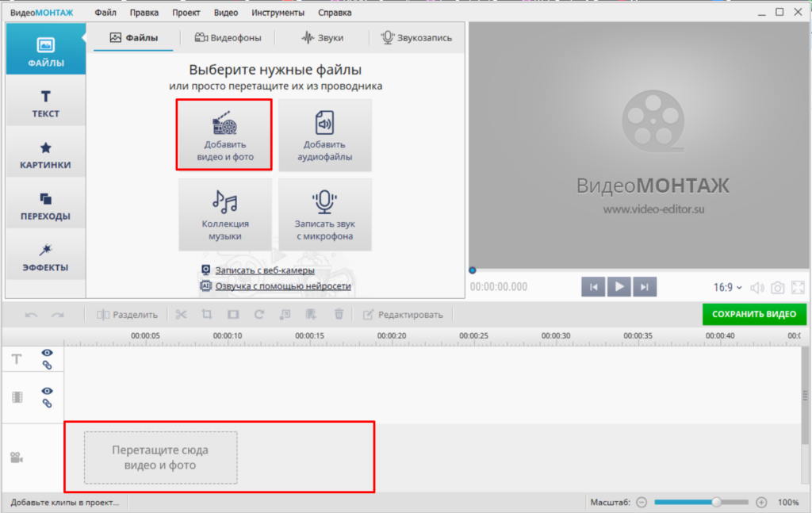Open the Файл menu
Viewport: 812px width, 513px height.
click(x=105, y=13)
